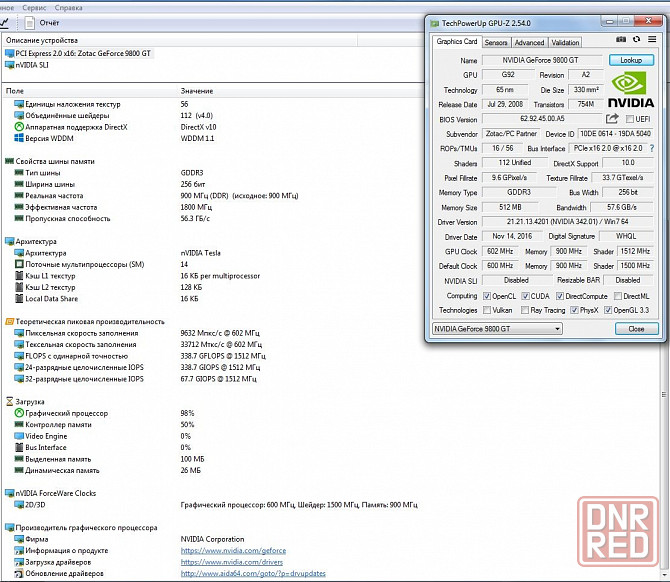
Task: Click the Значение column header
Action: click(197, 91)
